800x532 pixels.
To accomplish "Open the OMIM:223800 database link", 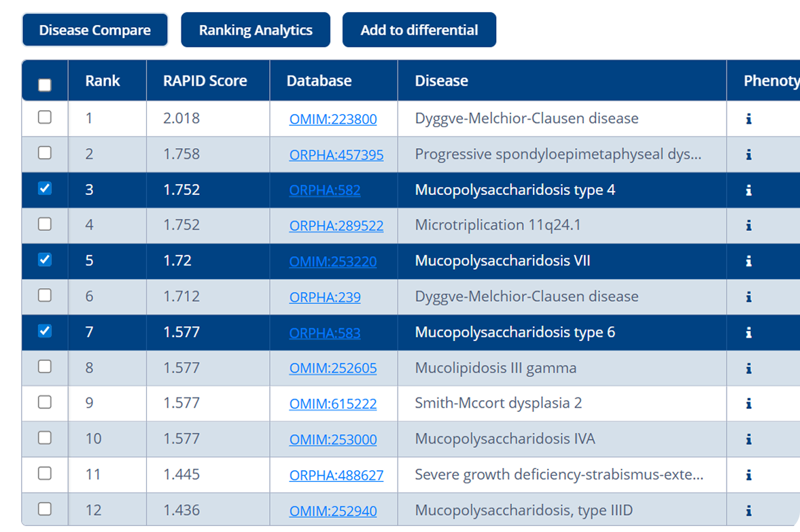I will coord(333,120).
